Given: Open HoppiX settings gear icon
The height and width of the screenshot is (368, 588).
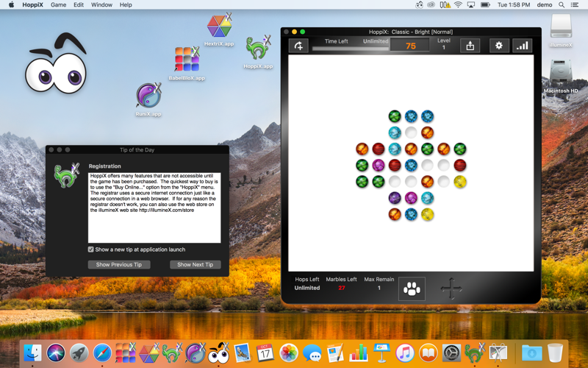Looking at the screenshot, I should 499,46.
